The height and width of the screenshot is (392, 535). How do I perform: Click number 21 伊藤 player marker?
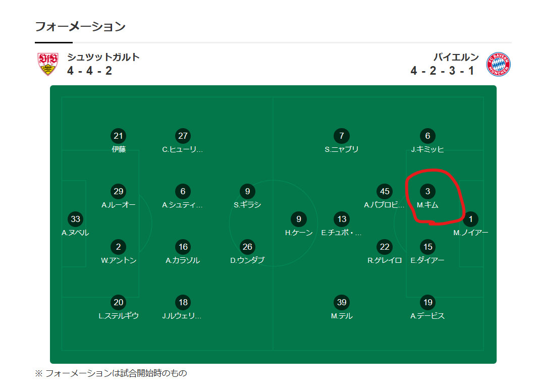(x=119, y=136)
